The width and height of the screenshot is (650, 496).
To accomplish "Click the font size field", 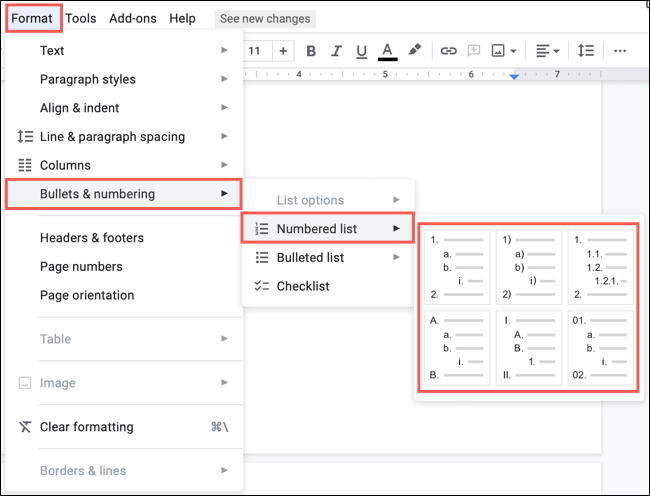I will click(255, 51).
